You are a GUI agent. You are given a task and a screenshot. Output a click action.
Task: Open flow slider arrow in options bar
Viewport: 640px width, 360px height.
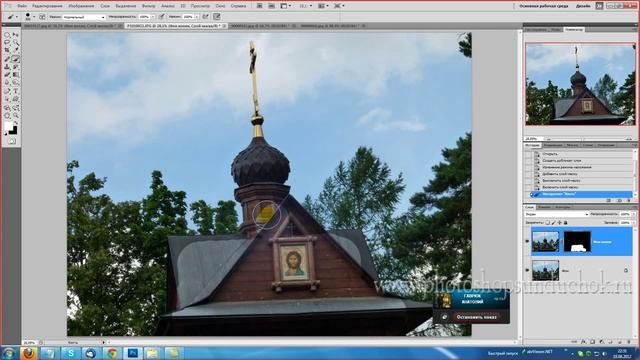[x=196, y=17]
